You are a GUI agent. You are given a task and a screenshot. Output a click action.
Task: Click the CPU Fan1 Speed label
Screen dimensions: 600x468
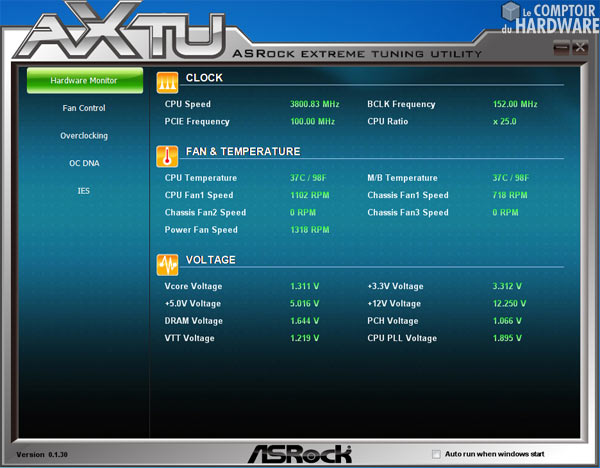[199, 195]
